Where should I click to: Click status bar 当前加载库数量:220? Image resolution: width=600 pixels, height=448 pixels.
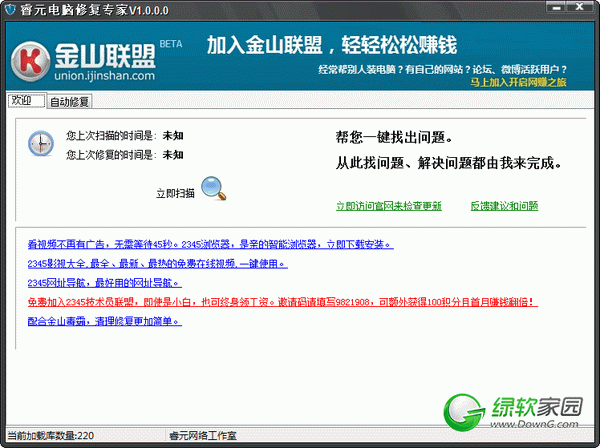click(x=51, y=435)
